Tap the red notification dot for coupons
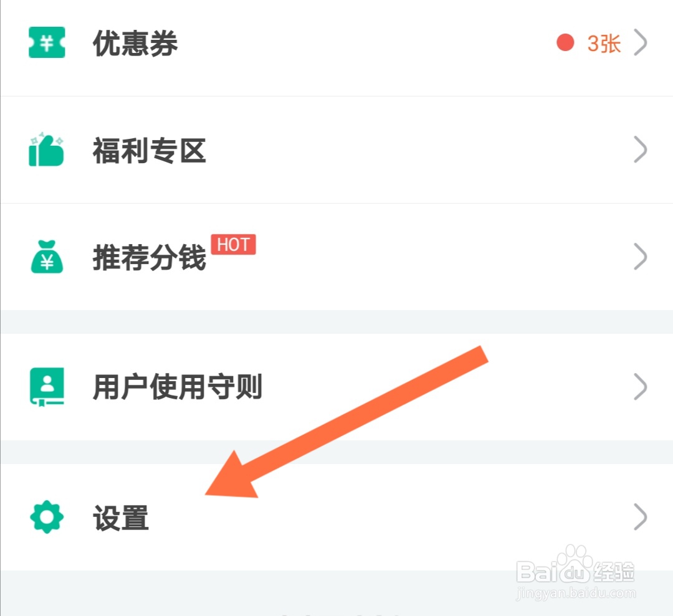Screen dimensions: 673x616 pos(565,42)
